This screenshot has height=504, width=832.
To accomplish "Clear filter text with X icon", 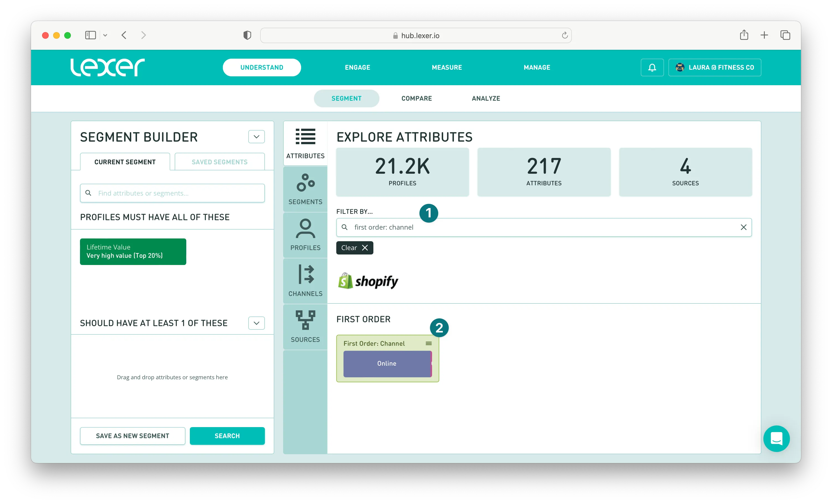I will (743, 227).
